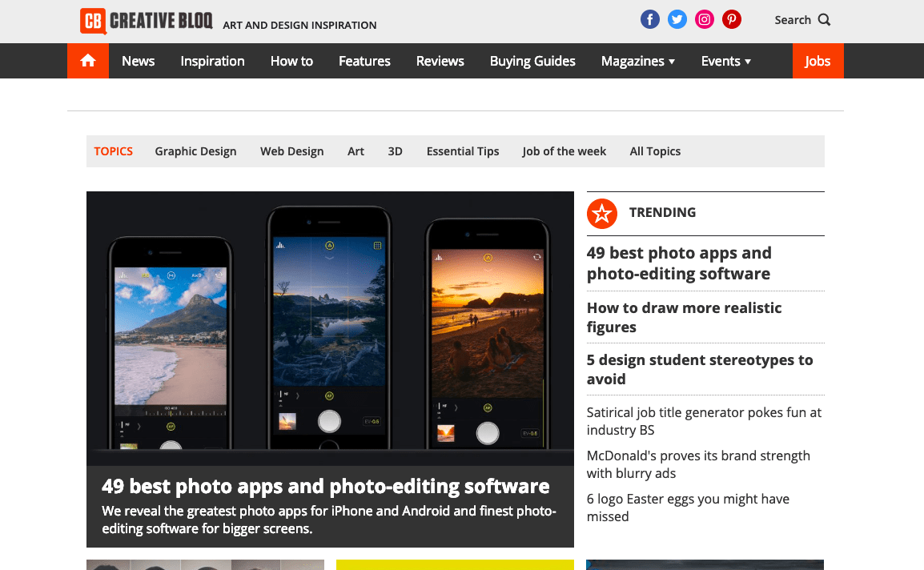Open 'McDonald's proves its brand strength' article

(698, 464)
